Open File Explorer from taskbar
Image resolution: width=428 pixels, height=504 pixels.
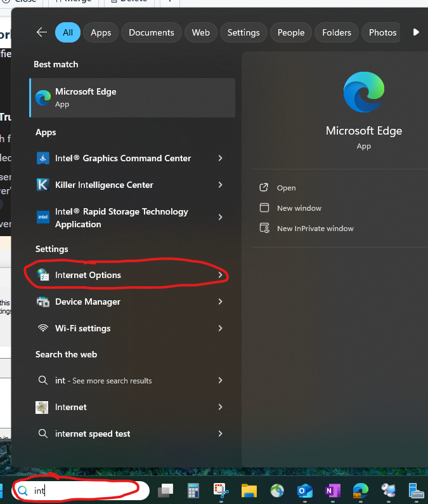249,491
